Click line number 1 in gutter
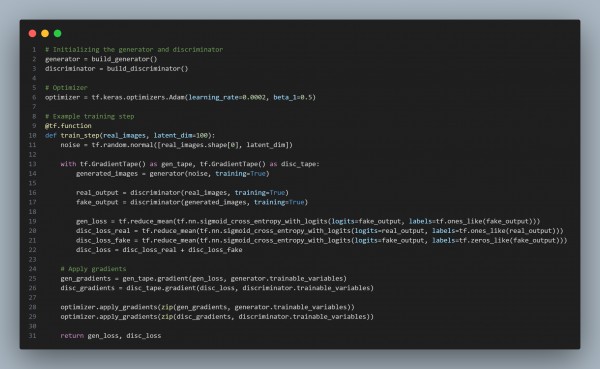The height and width of the screenshot is (369, 600). 34,49
